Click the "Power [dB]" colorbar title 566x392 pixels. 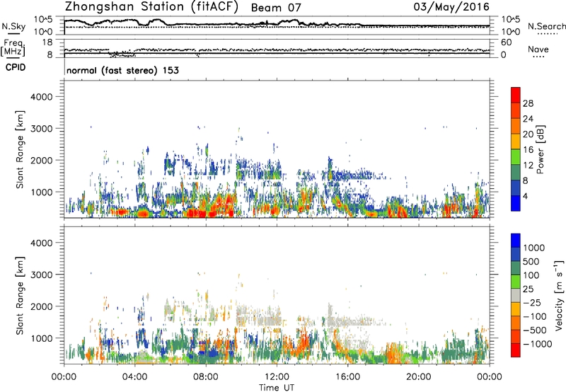coord(540,149)
